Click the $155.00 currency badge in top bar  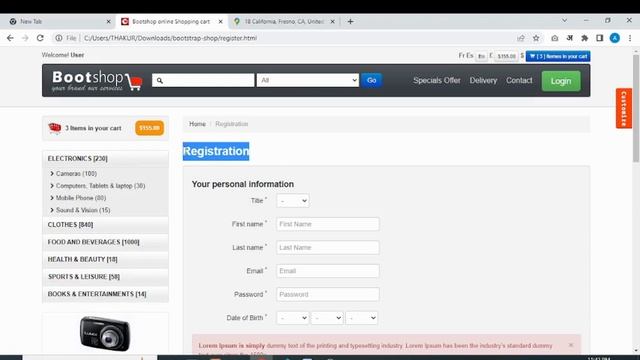[507, 56]
